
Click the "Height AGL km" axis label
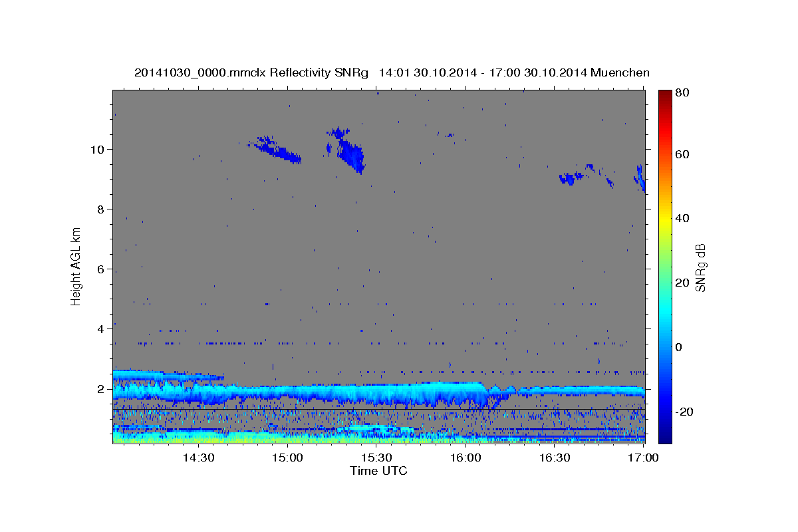click(x=76, y=267)
